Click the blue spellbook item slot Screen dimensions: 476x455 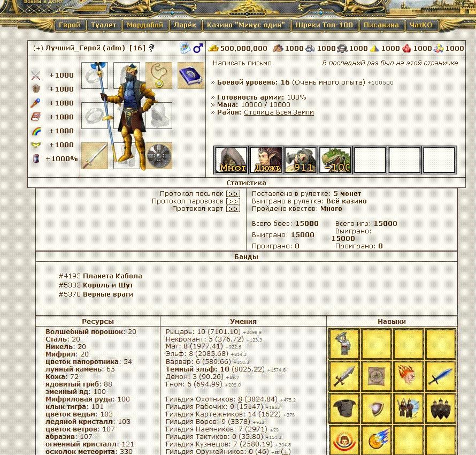tap(190, 75)
